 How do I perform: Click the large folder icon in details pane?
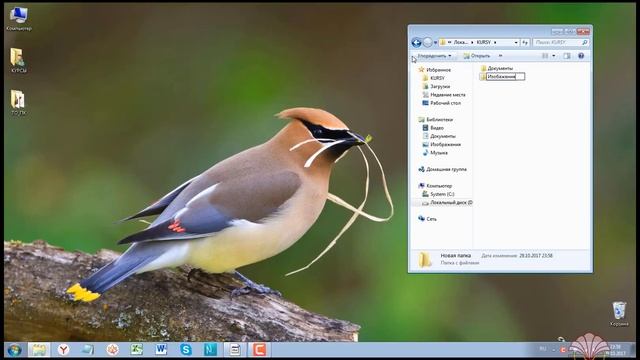point(424,259)
